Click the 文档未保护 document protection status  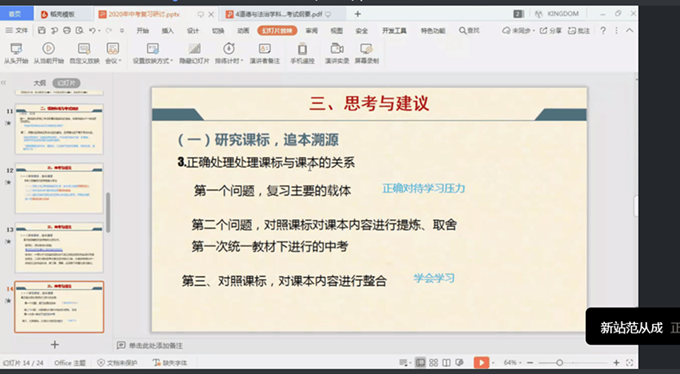click(x=117, y=363)
